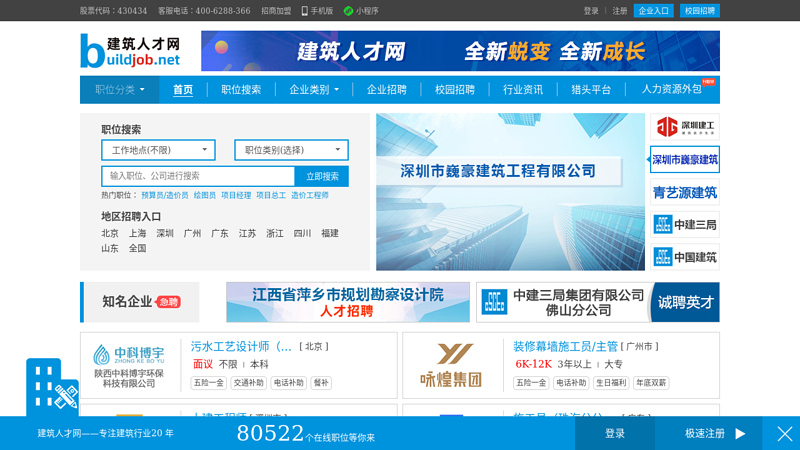800x450 pixels.
Task: Choose region 广东
Action: (x=220, y=233)
